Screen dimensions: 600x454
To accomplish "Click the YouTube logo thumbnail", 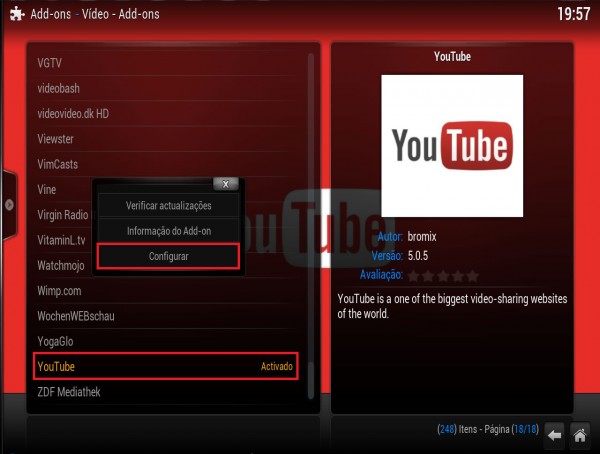I will click(x=452, y=146).
